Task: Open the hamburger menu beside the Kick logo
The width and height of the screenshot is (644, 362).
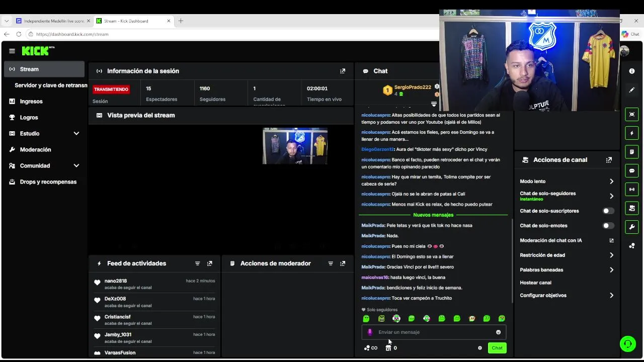Action: (x=12, y=51)
